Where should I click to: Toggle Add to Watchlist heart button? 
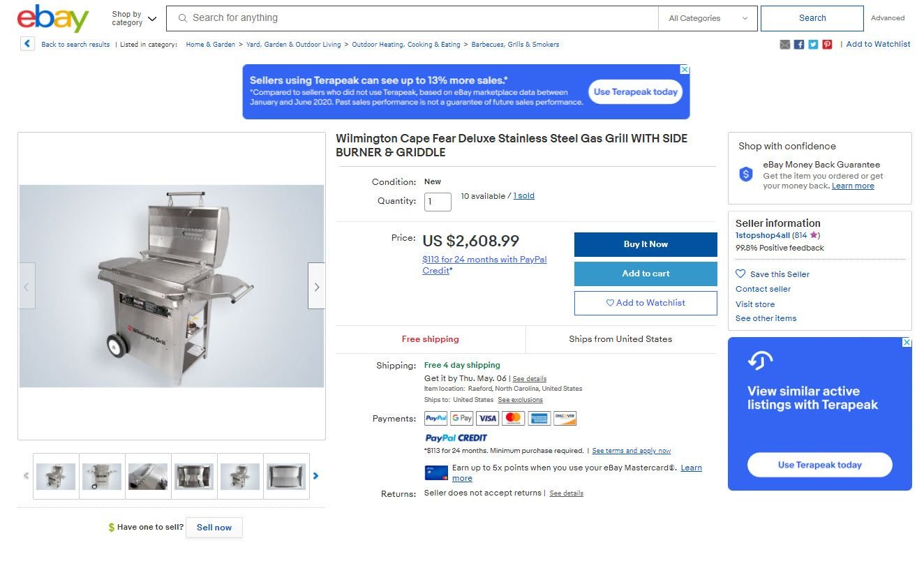pyautogui.click(x=646, y=303)
